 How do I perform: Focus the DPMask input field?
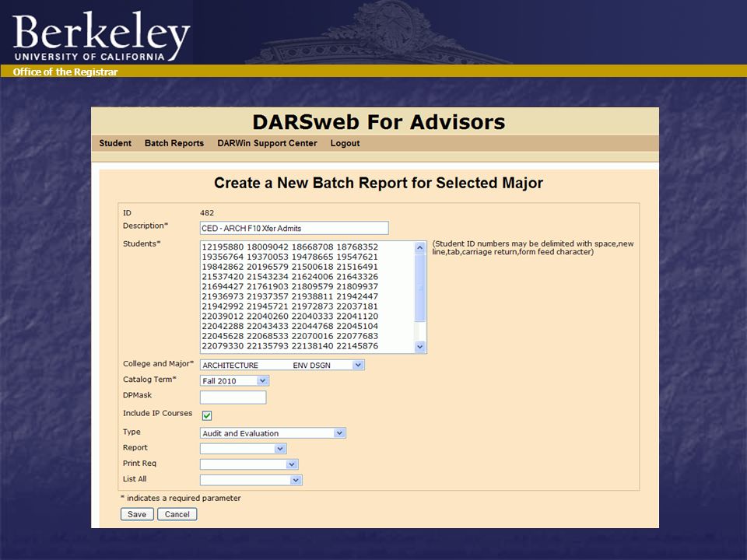233,397
